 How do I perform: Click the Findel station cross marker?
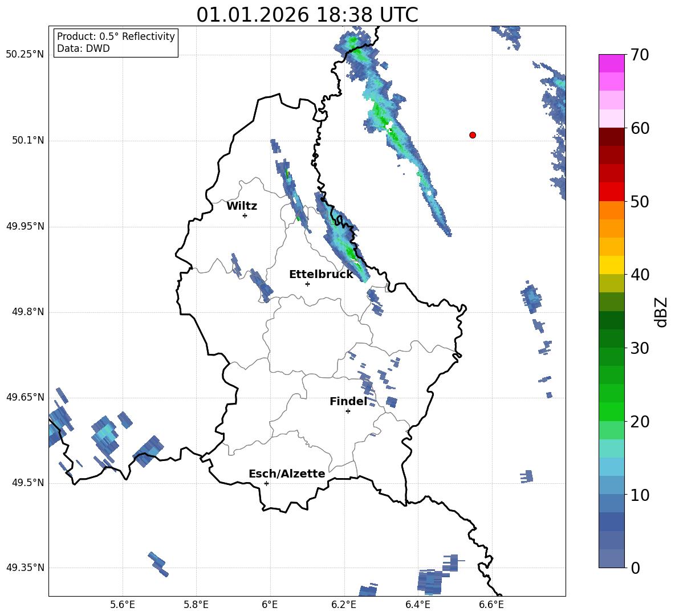point(348,411)
